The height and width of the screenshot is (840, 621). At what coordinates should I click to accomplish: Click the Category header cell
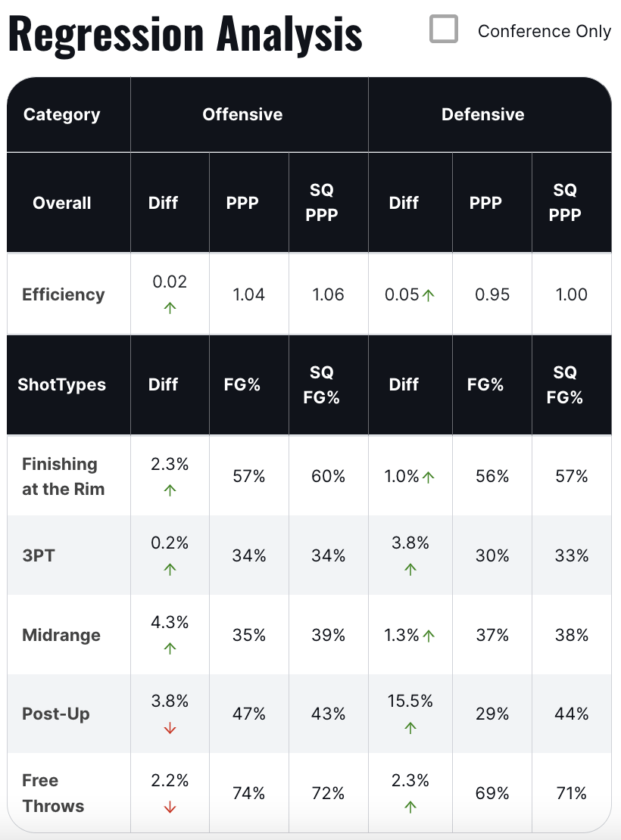[61, 114]
